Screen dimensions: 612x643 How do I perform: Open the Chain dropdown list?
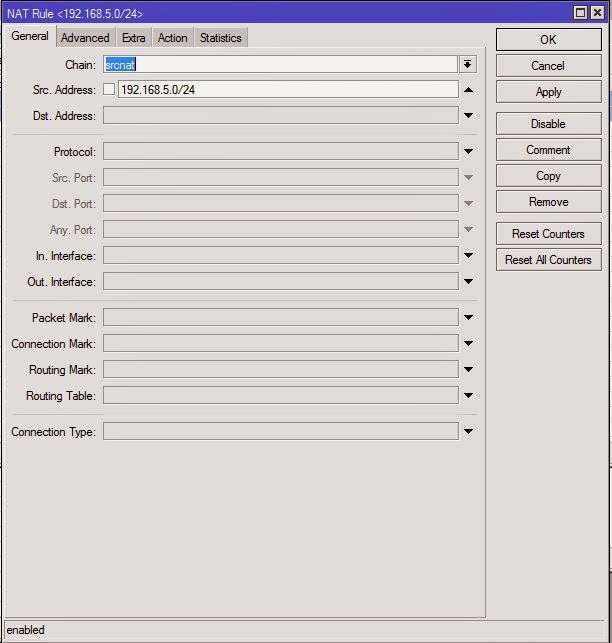tap(468, 64)
